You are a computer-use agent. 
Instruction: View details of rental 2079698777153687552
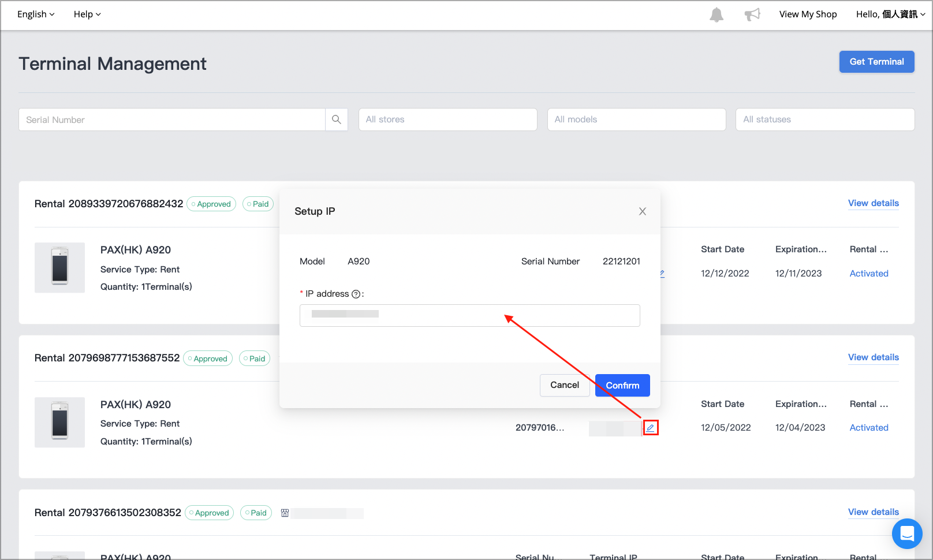click(874, 357)
